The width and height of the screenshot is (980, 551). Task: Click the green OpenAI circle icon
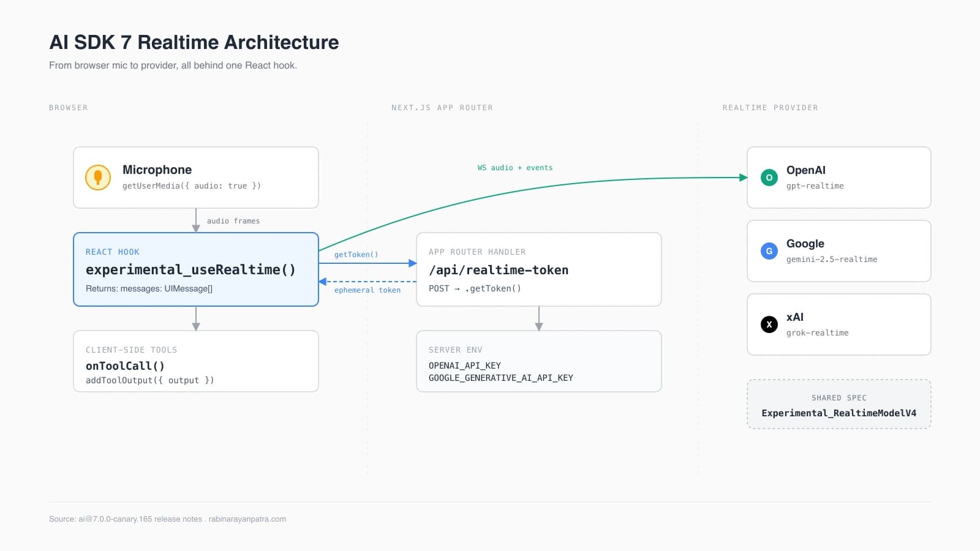(x=769, y=178)
